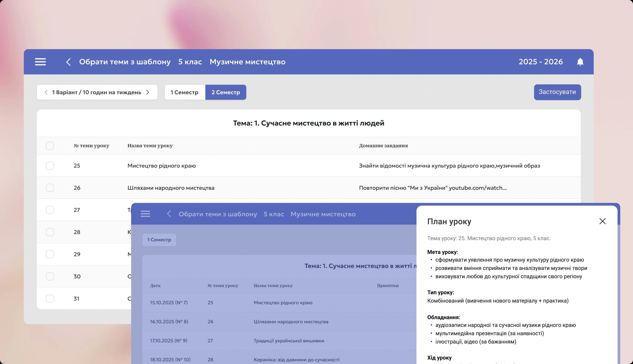The height and width of the screenshot is (364, 633).
Task: Click the 'Застосувати' button
Action: coord(557,92)
